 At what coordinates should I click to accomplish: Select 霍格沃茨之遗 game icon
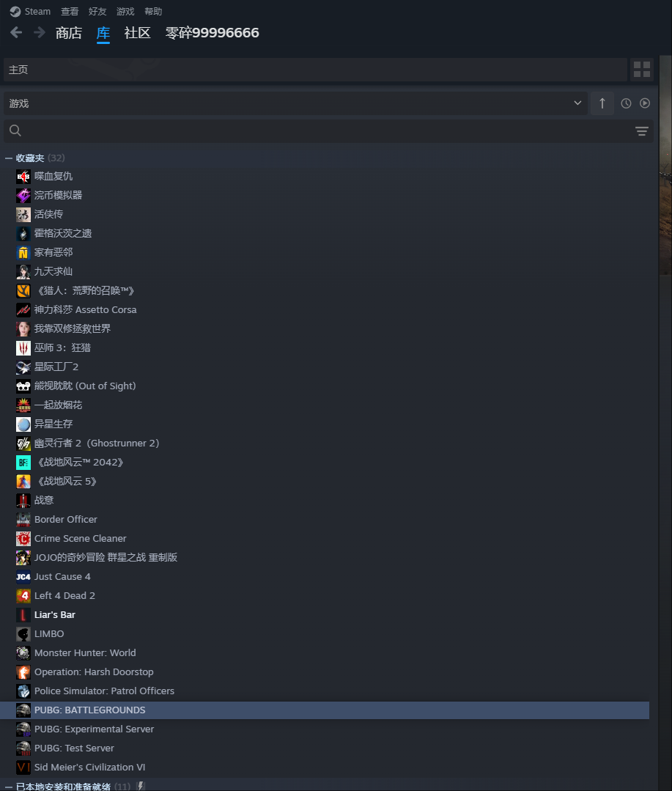[x=23, y=234]
